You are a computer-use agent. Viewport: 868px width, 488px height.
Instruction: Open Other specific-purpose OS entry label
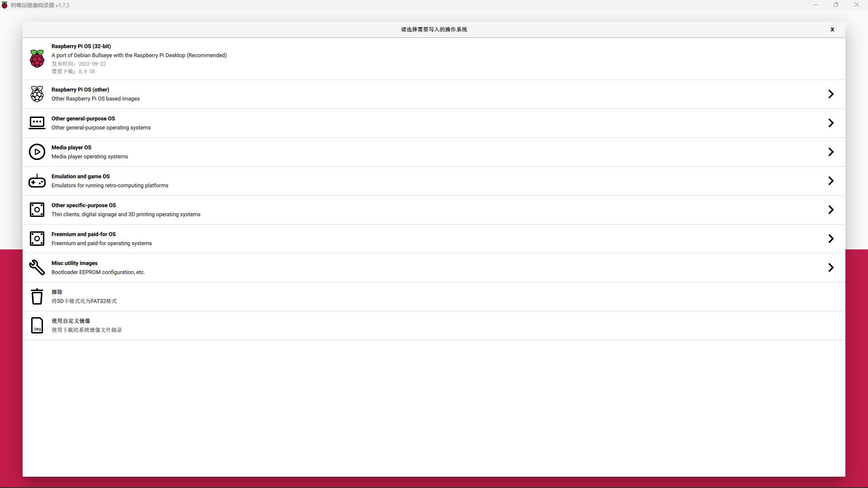pos(84,205)
